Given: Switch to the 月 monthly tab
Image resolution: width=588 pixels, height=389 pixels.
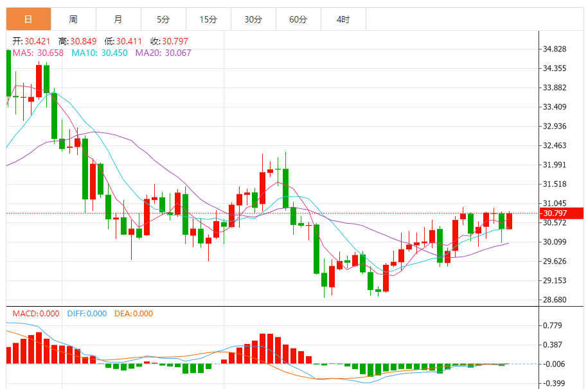Looking at the screenshot, I should click(118, 19).
